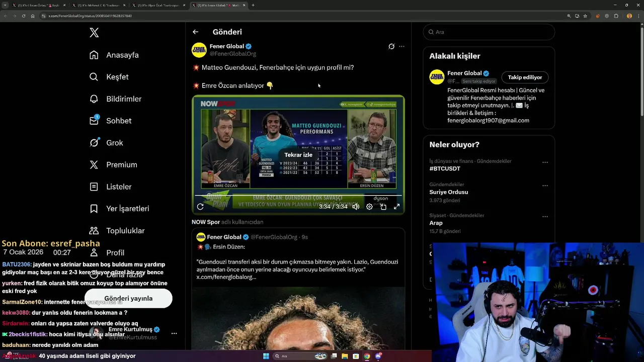The width and height of the screenshot is (644, 362).
Task: Open a new browser tab
Action: 253,5
